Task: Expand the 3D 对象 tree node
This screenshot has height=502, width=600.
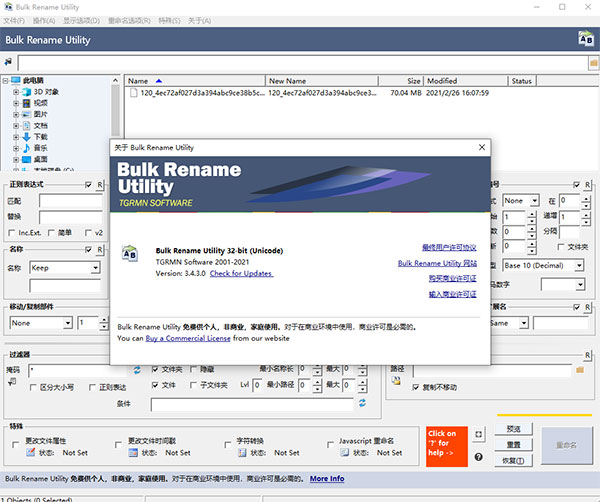Action: (16, 92)
